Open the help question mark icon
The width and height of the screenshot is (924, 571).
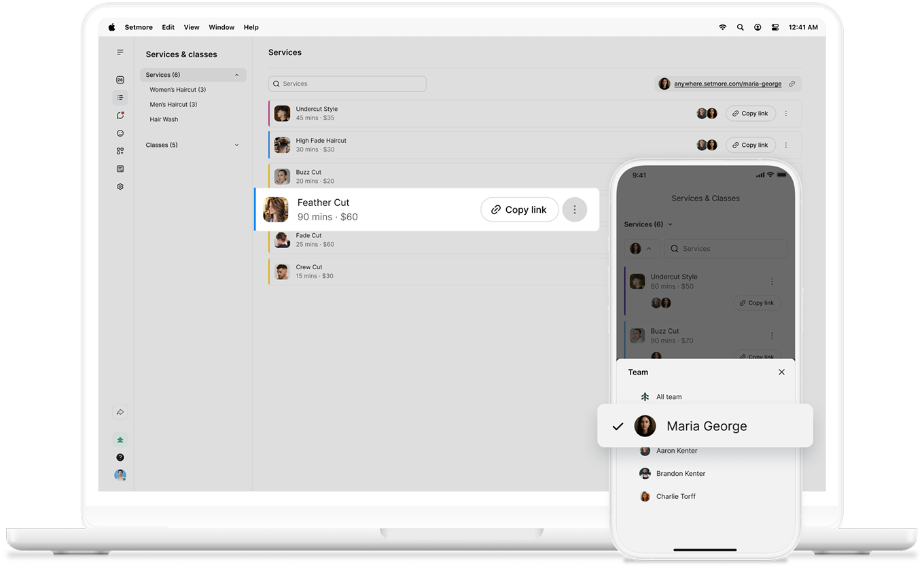pyautogui.click(x=120, y=457)
